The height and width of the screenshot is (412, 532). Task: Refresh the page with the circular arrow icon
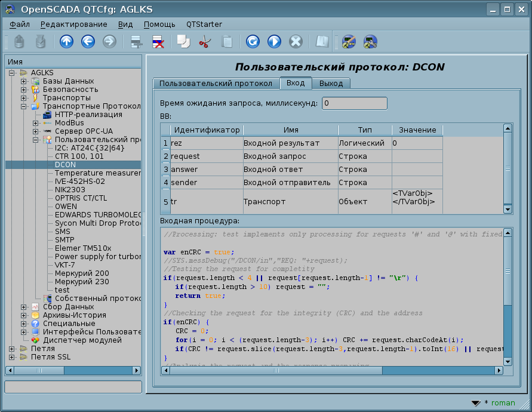click(253, 41)
